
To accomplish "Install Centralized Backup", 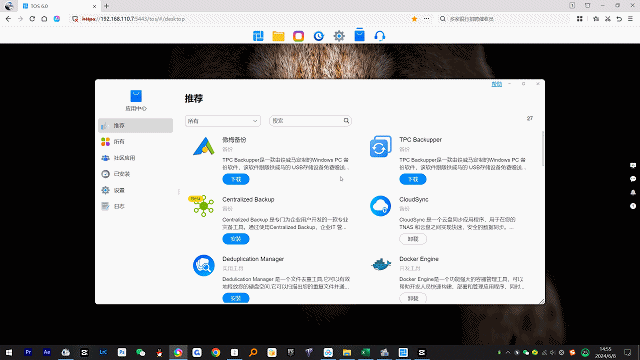I will (x=236, y=239).
